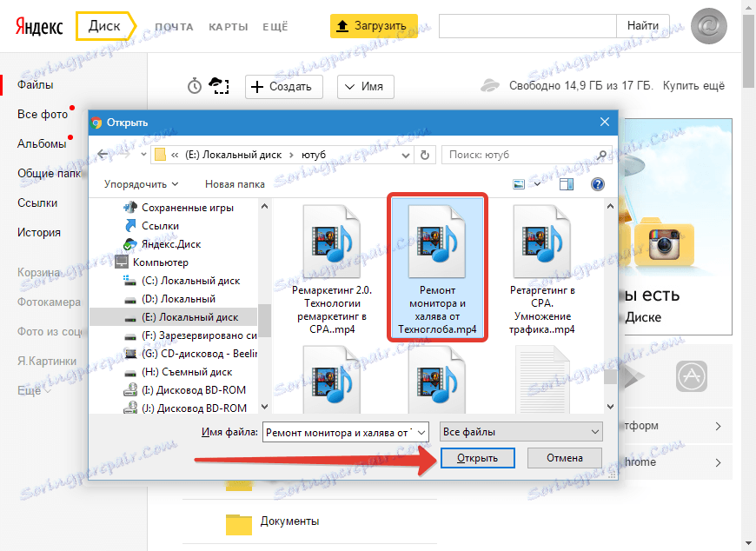Open the Все файлы file type dropdown
Screen dimensions: 756x551
(521, 432)
